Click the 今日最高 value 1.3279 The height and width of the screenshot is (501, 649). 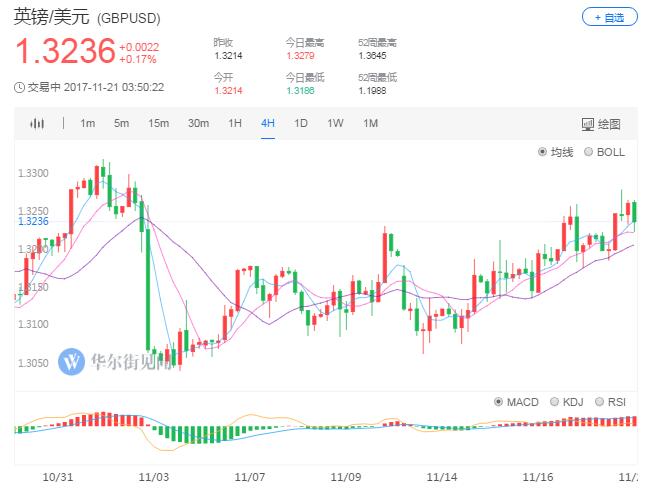point(300,55)
